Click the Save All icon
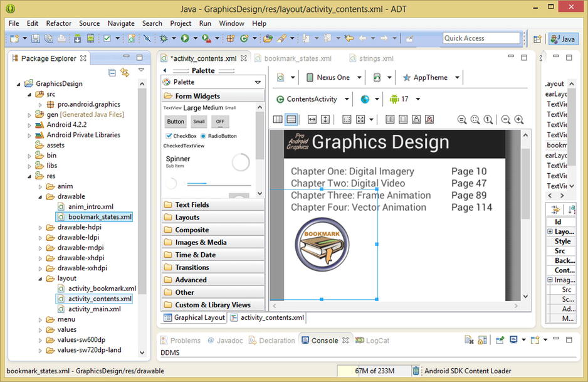The image size is (588, 382). 49,38
